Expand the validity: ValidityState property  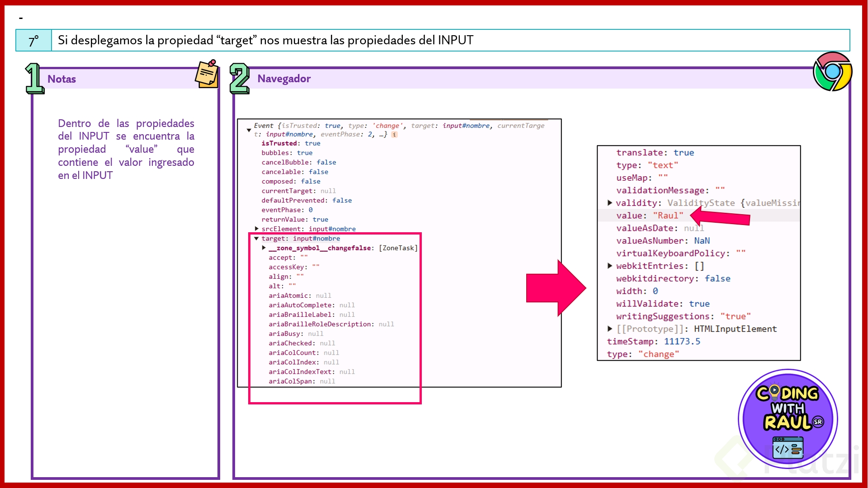(610, 203)
